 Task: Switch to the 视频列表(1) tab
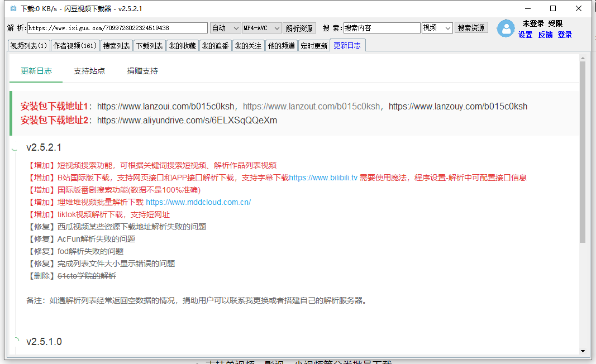(x=29, y=46)
